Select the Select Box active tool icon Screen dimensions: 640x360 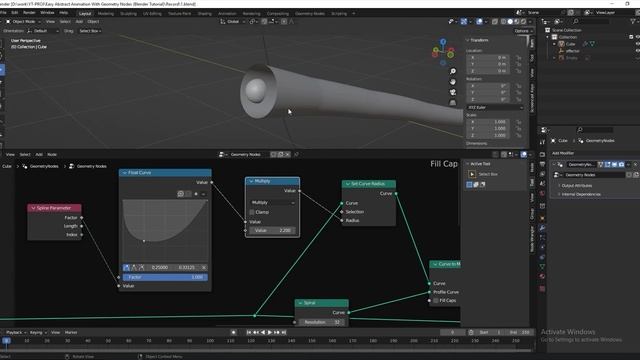tap(472, 174)
